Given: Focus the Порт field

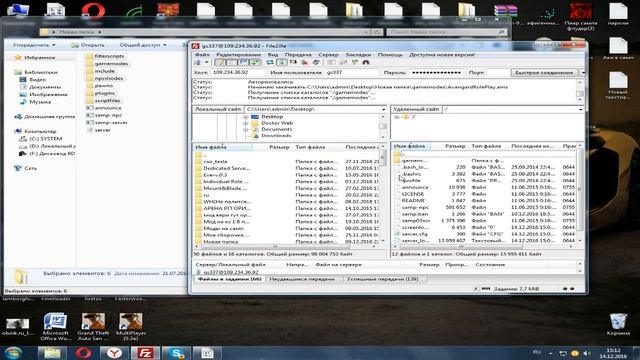Looking at the screenshot, I should pos(498,73).
